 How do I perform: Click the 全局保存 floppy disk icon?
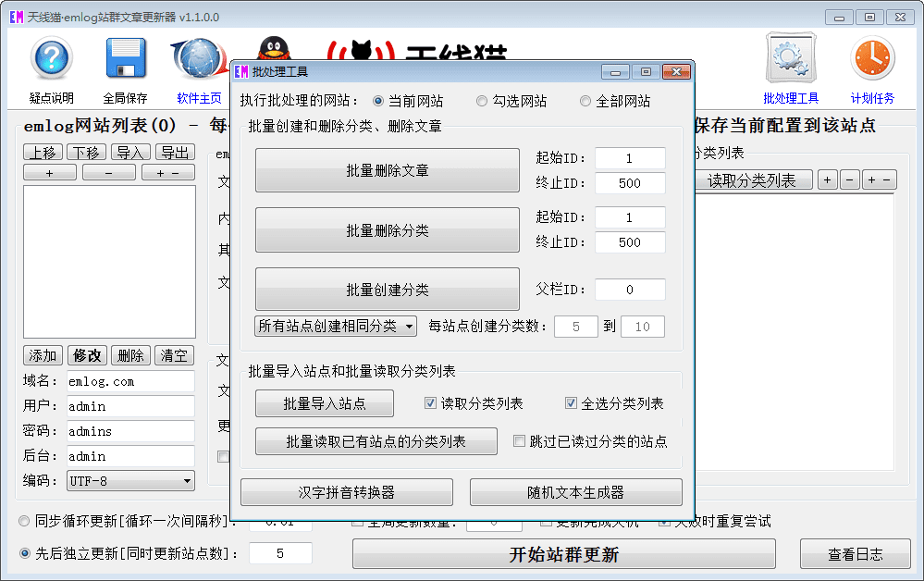(126, 57)
